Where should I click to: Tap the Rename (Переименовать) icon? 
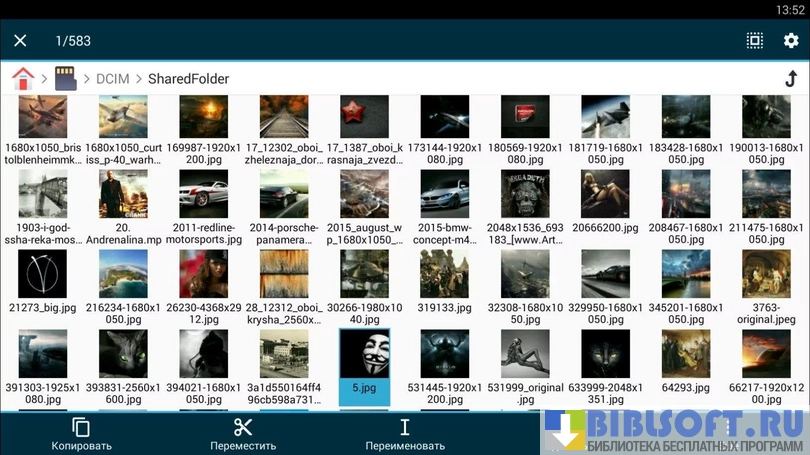[404, 427]
